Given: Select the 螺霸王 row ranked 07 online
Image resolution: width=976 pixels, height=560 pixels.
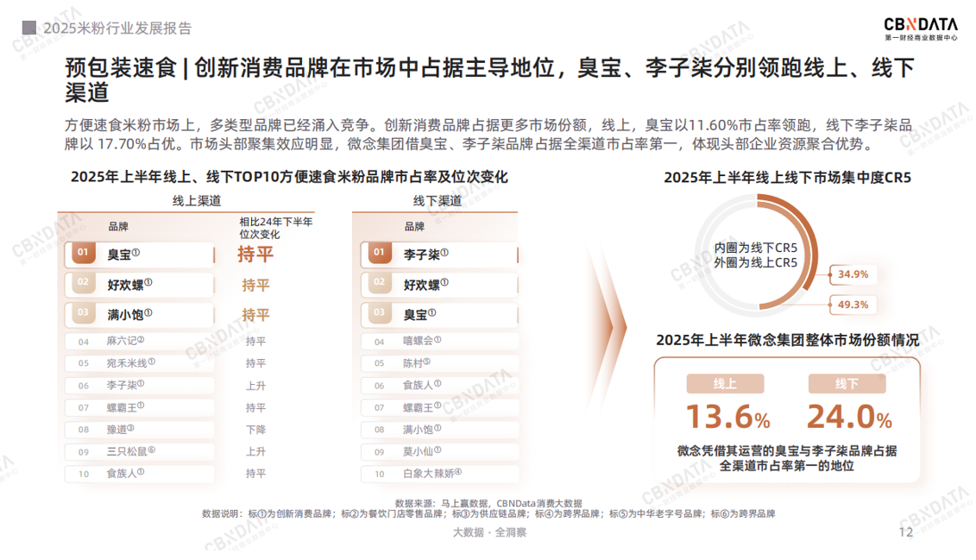Looking at the screenshot, I should coord(140,407).
